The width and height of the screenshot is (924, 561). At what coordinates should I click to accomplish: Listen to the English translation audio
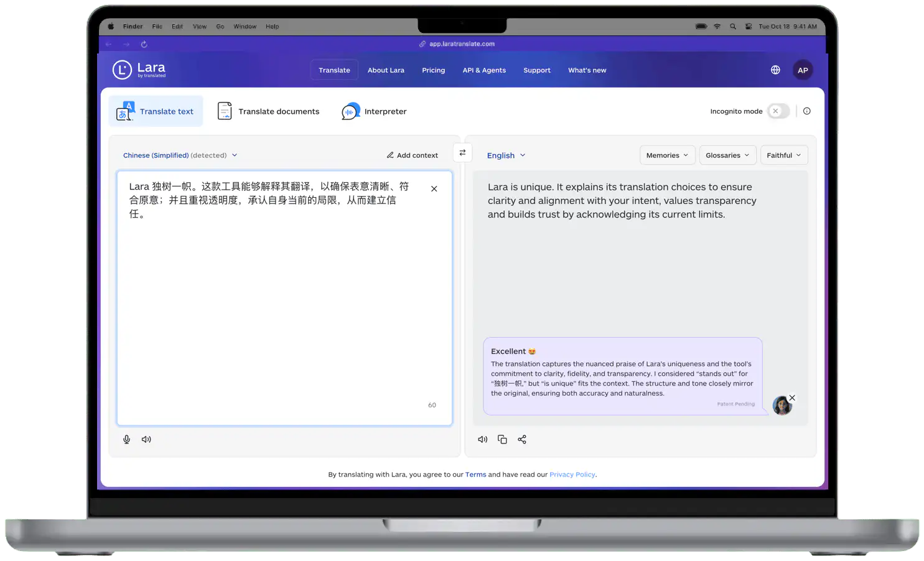(x=482, y=440)
